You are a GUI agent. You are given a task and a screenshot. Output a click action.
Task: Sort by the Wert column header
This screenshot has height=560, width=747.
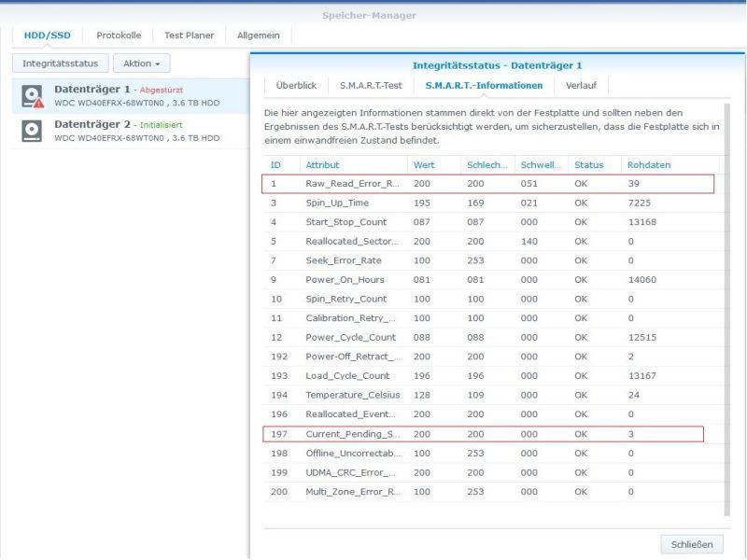pos(434,165)
